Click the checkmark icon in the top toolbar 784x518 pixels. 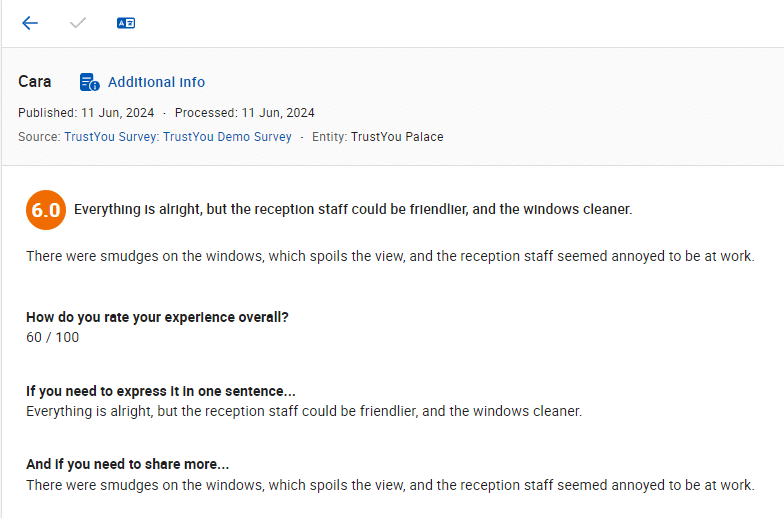pos(78,23)
